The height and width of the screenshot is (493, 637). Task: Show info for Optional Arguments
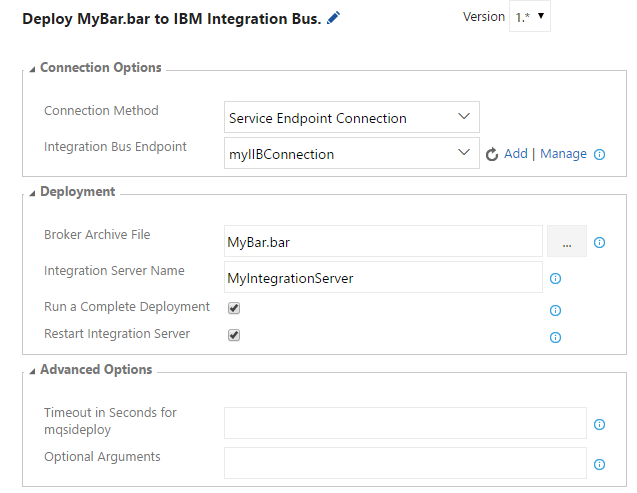(x=599, y=464)
